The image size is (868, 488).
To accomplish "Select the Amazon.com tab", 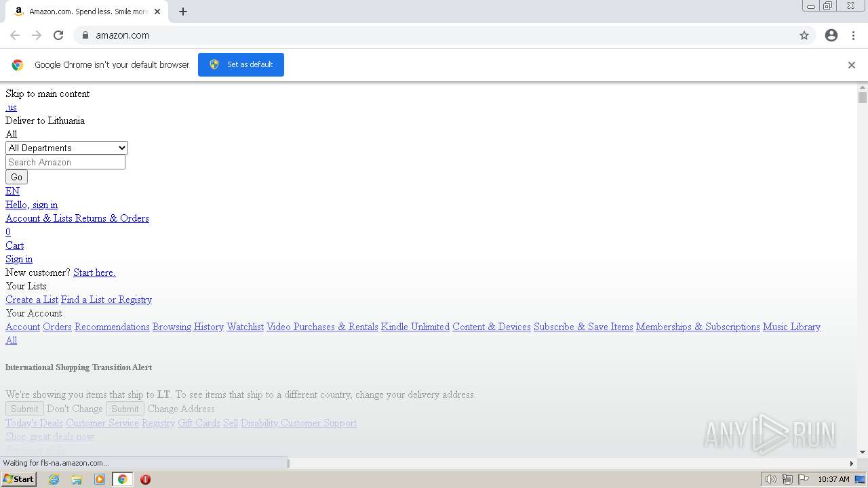I will point(88,12).
